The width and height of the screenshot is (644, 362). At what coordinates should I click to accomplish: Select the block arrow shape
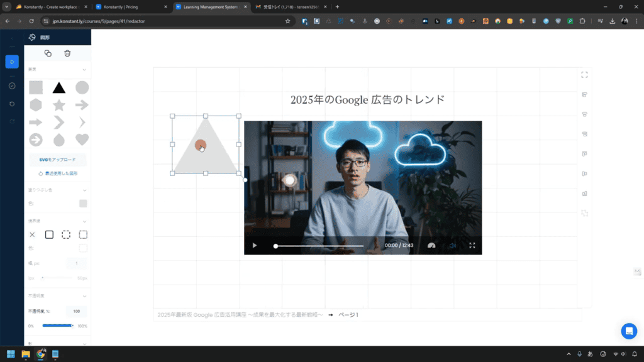pyautogui.click(x=36, y=123)
